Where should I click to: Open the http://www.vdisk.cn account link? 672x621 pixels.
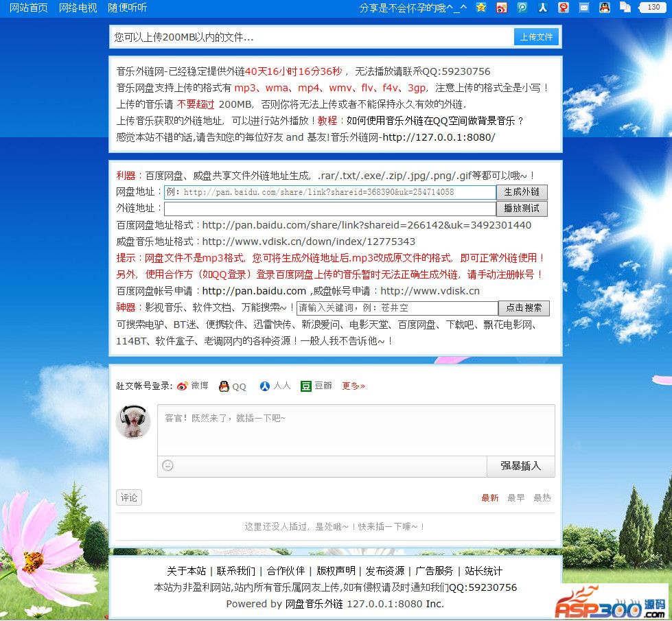click(430, 292)
